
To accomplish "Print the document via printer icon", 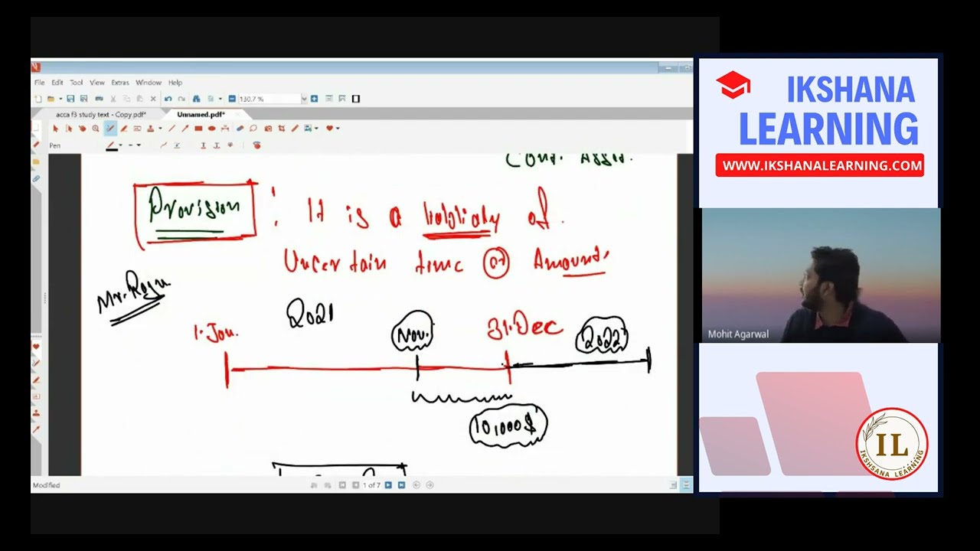I will [99, 99].
